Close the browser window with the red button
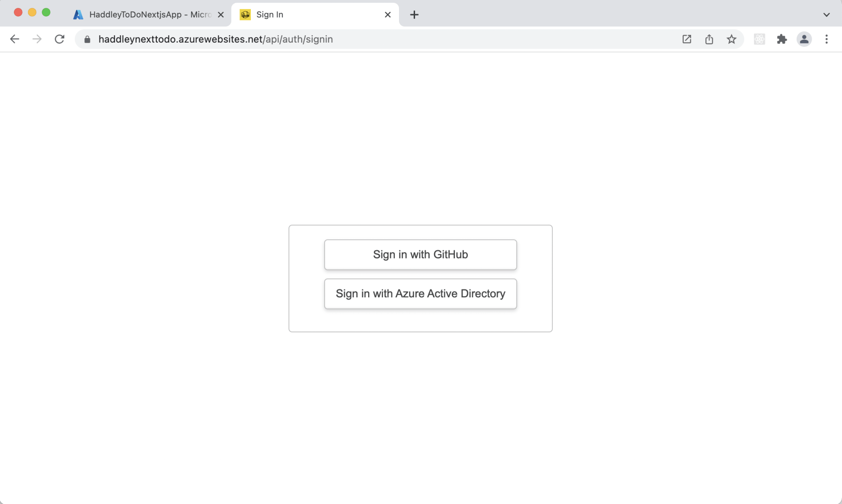The height and width of the screenshot is (504, 842). pos(18,12)
